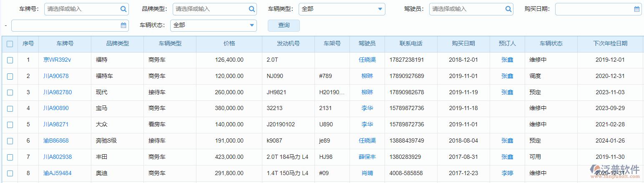Image resolution: width=644 pixels, height=183 pixels.
Task: Expand the 车辆状态 dropdown
Action: [x=213, y=25]
